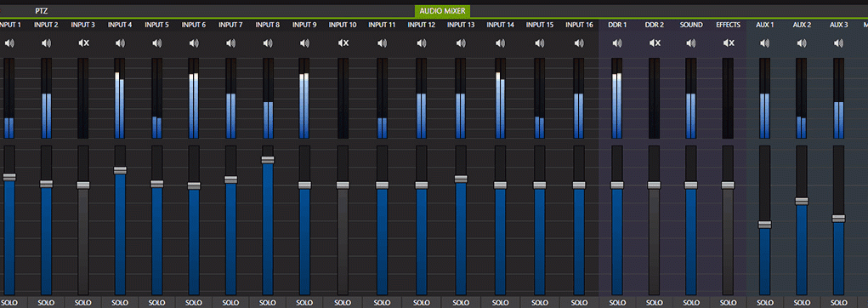This screenshot has width=868, height=308.
Task: Select the SOUND channel label
Action: (x=691, y=25)
